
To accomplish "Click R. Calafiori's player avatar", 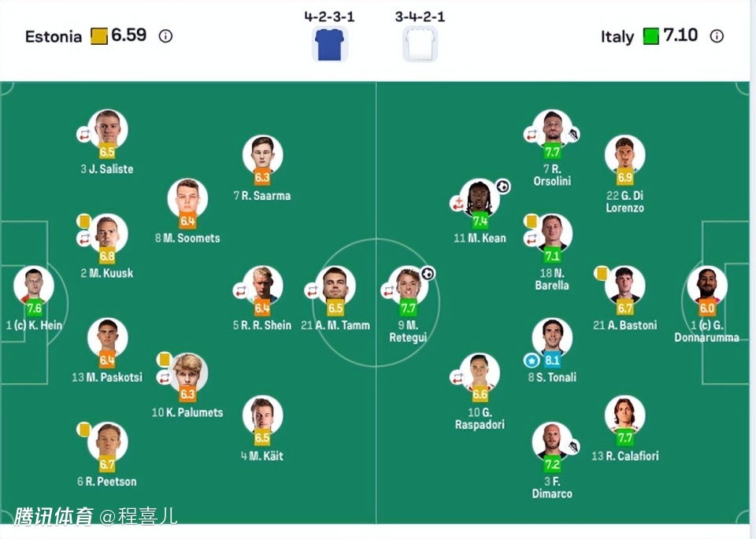I will point(624,415).
